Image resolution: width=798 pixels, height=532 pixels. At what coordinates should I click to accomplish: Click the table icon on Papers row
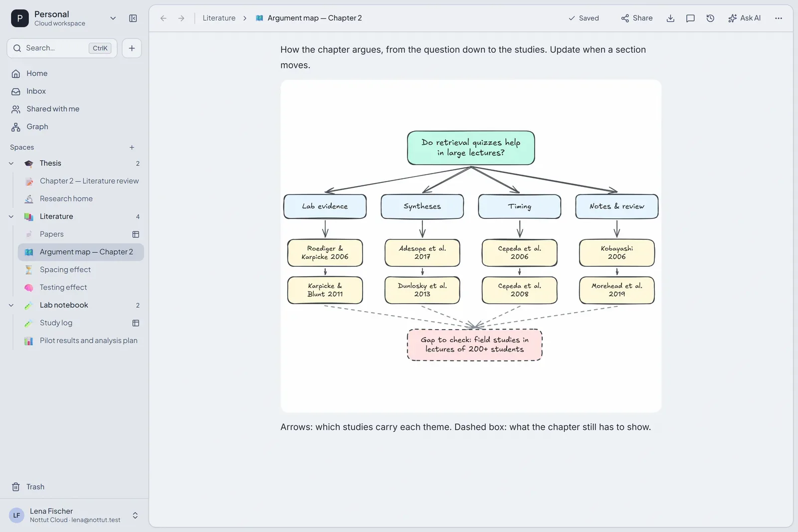pyautogui.click(x=136, y=234)
